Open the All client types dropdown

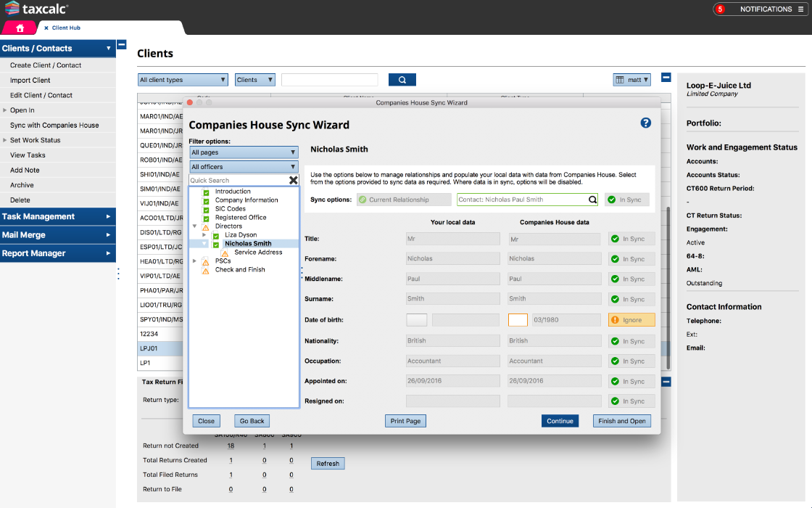point(183,80)
